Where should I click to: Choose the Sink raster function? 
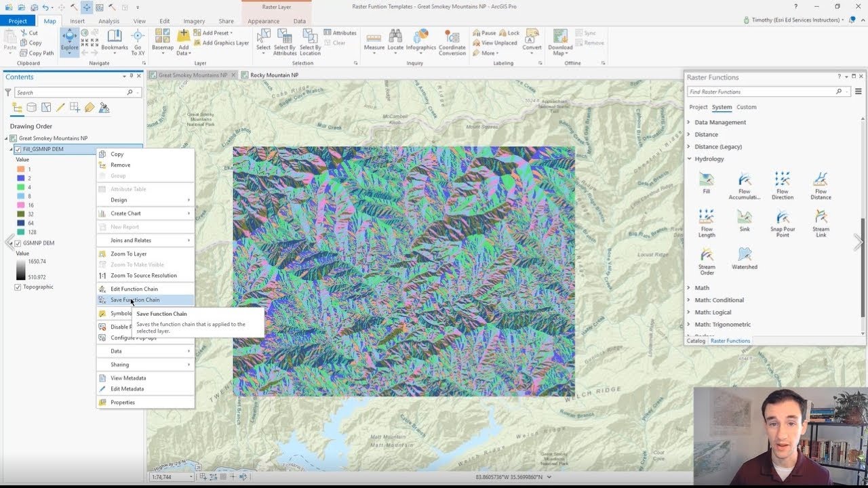tap(745, 221)
